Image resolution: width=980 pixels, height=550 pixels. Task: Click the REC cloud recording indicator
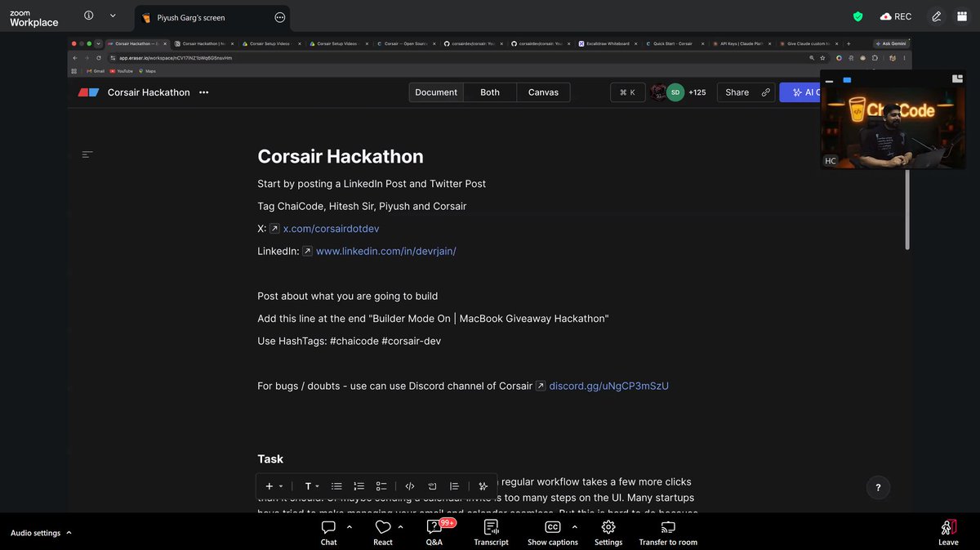(x=896, y=16)
